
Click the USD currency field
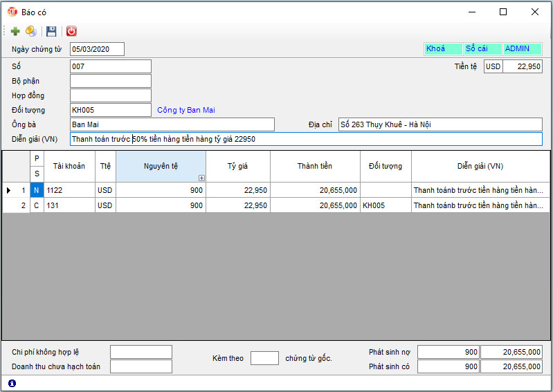pos(493,66)
